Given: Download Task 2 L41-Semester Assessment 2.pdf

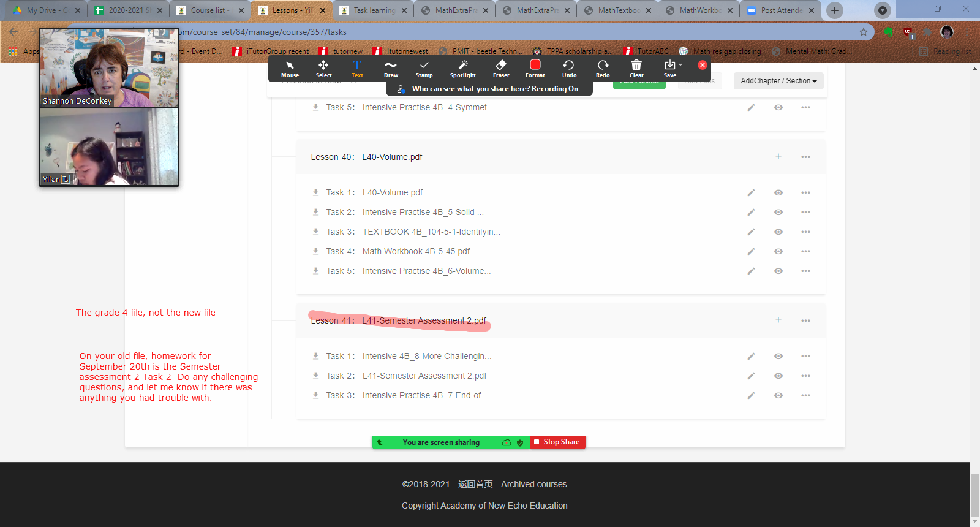Looking at the screenshot, I should pyautogui.click(x=315, y=376).
